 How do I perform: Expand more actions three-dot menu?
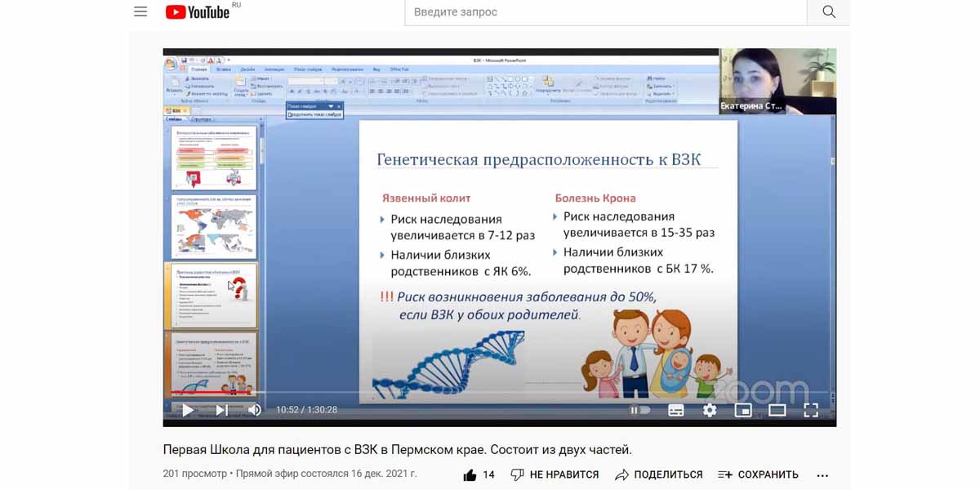click(x=822, y=474)
